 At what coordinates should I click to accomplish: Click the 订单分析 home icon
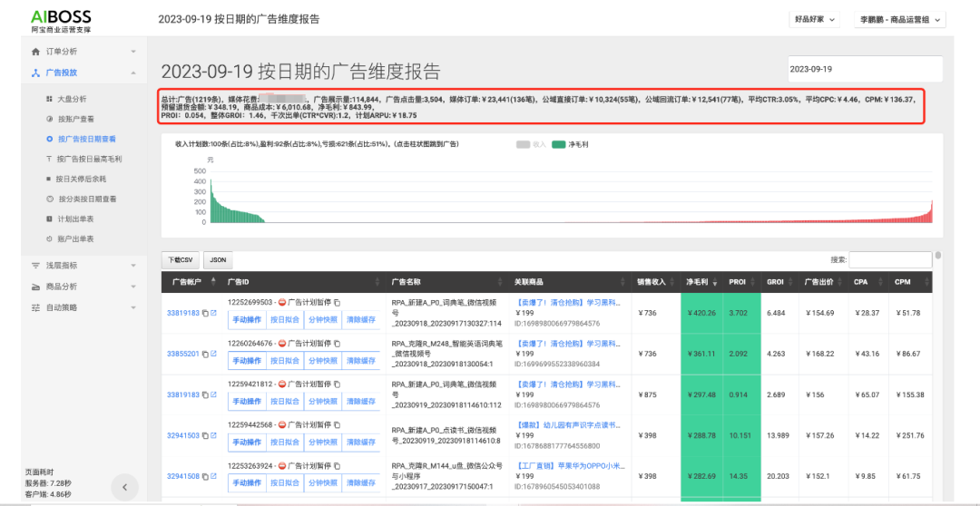[35, 52]
